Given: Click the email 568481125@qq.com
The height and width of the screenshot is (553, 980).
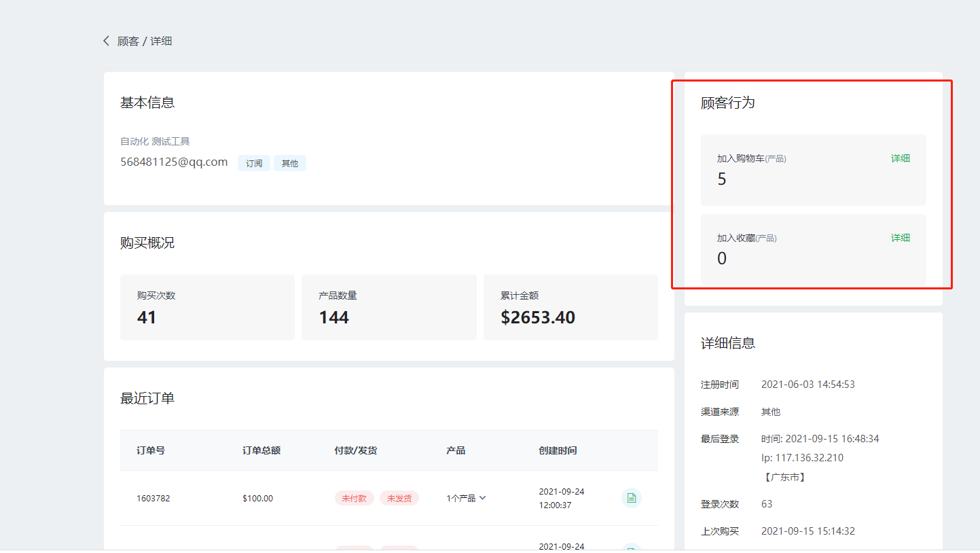Looking at the screenshot, I should 174,162.
